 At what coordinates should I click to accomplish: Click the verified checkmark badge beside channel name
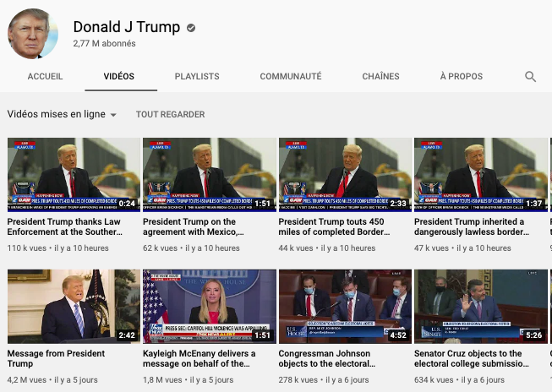pyautogui.click(x=191, y=28)
